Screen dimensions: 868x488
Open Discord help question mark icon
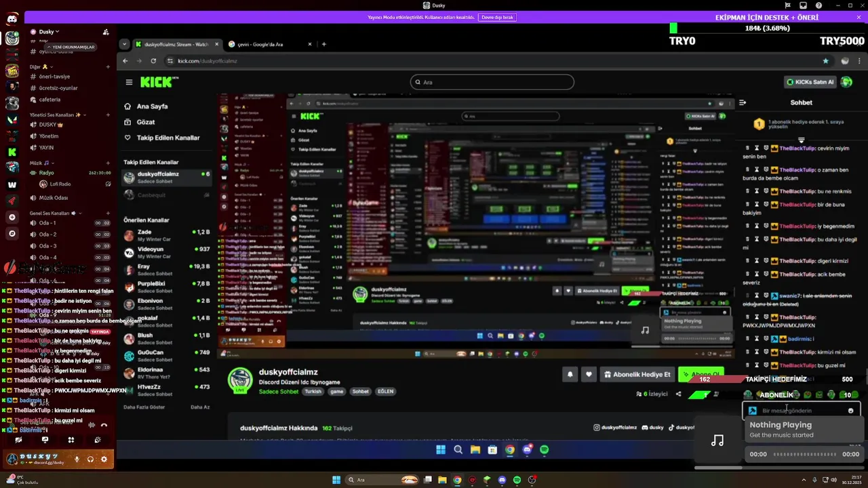click(x=819, y=5)
